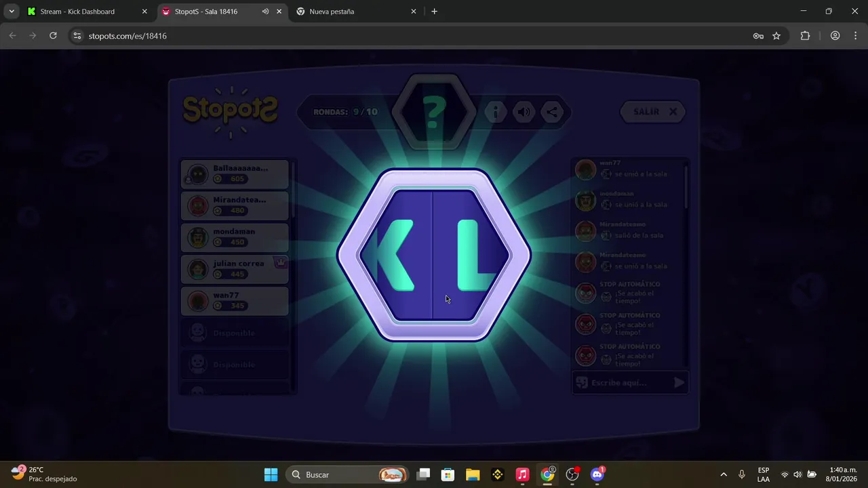
Task: Click 'salió de la sala' chat message
Action: pyautogui.click(x=639, y=235)
